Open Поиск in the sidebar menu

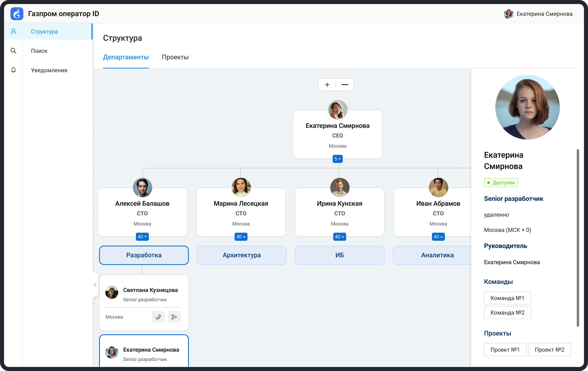click(x=39, y=51)
